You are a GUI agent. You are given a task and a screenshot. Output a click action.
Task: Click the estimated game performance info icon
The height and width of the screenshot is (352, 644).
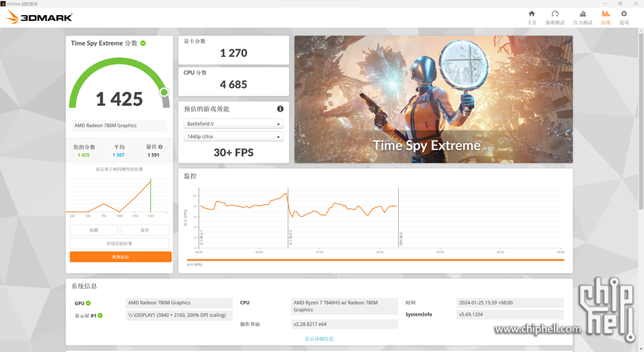(x=280, y=109)
